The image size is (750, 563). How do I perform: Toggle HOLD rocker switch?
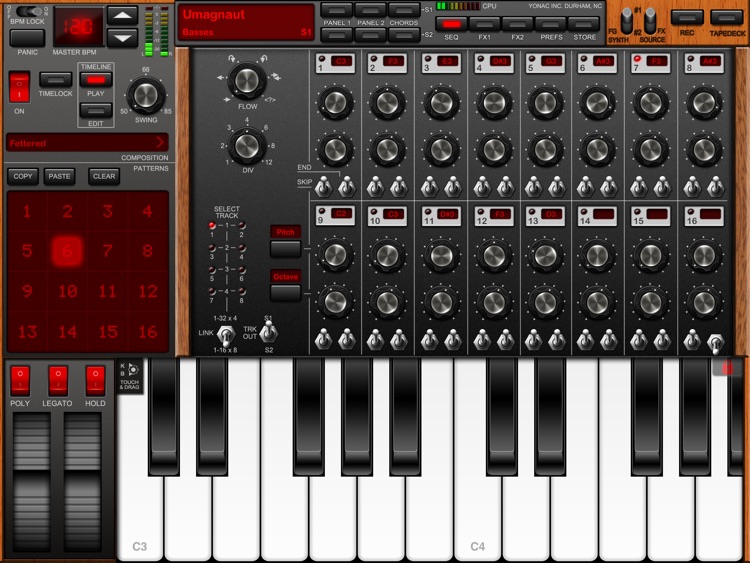[95, 380]
